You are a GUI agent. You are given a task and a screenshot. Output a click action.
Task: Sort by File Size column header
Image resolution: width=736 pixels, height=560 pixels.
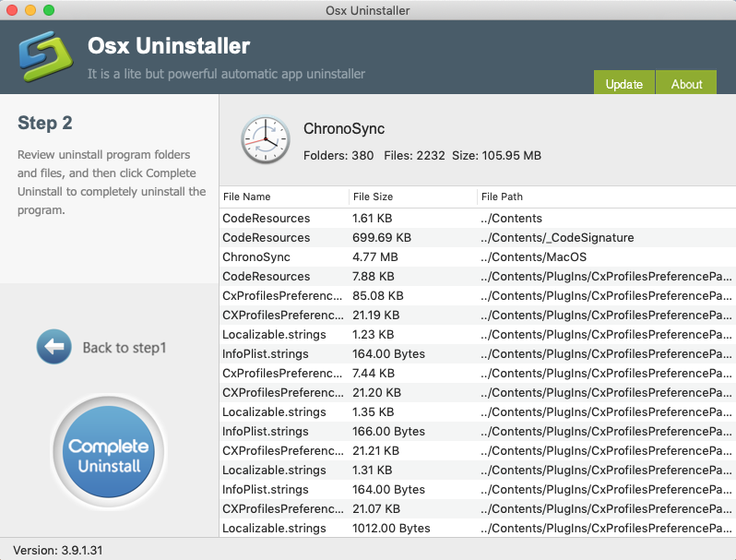point(373,197)
